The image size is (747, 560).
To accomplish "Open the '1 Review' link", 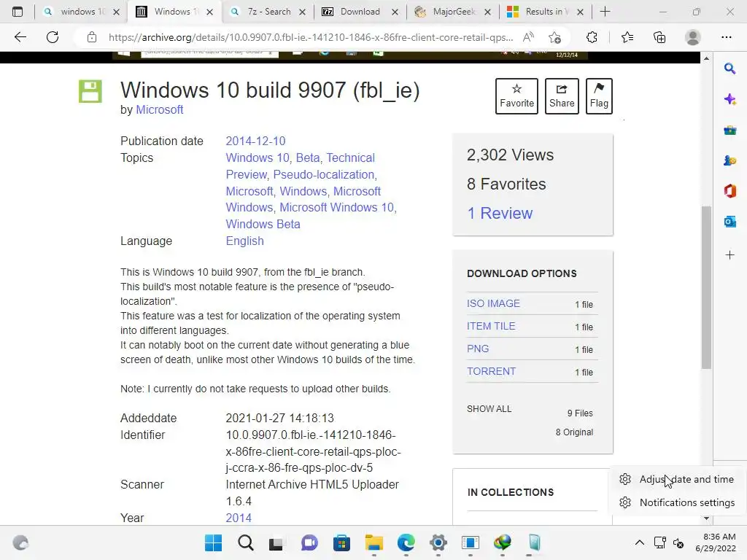I will pos(500,214).
